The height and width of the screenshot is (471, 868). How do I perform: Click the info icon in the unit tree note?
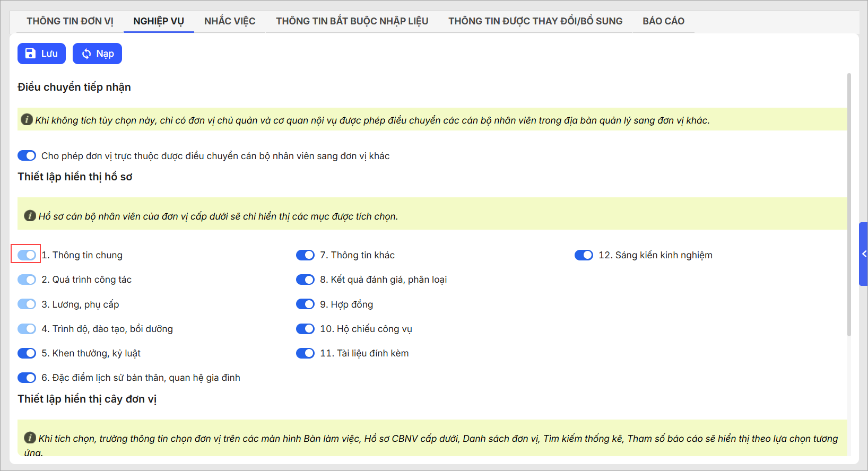pos(30,438)
